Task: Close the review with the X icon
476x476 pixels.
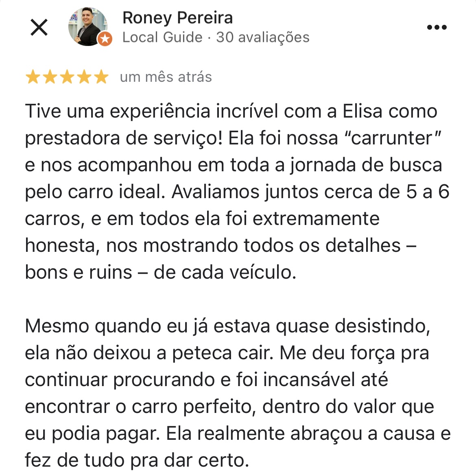Action: coord(39,27)
